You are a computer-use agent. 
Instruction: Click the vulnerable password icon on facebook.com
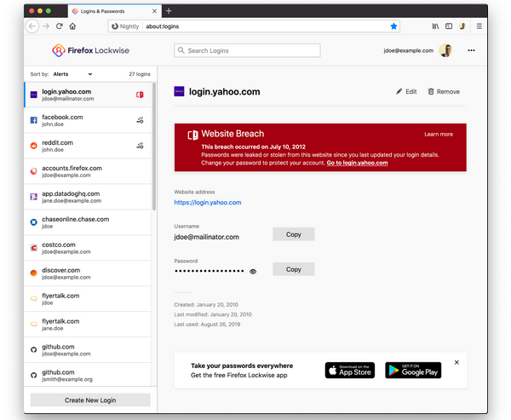[140, 120]
